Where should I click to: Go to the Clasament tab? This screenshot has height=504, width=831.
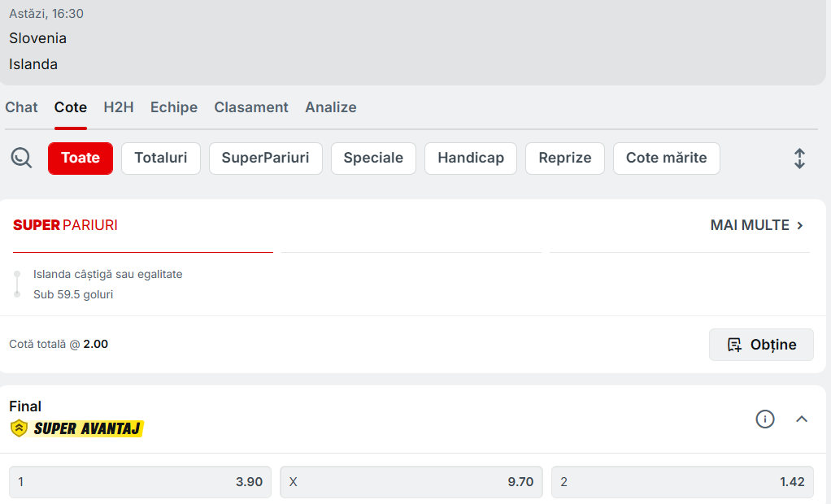pyautogui.click(x=251, y=107)
